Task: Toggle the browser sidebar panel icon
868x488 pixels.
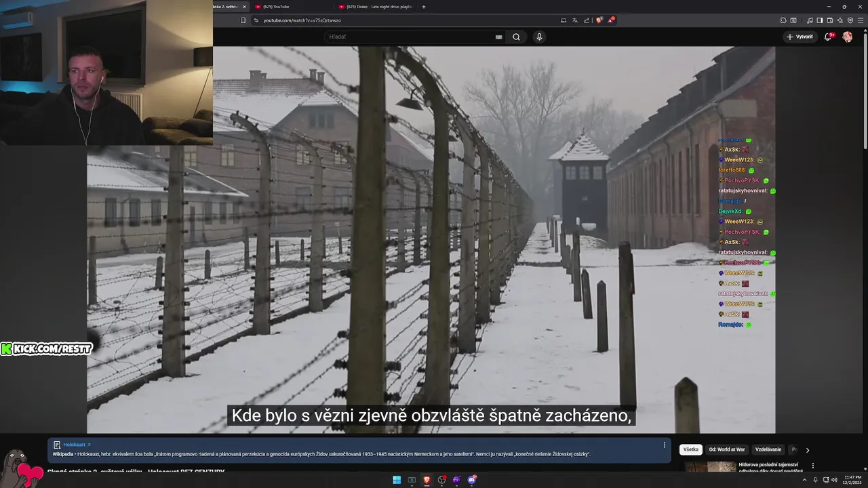Action: coord(820,20)
